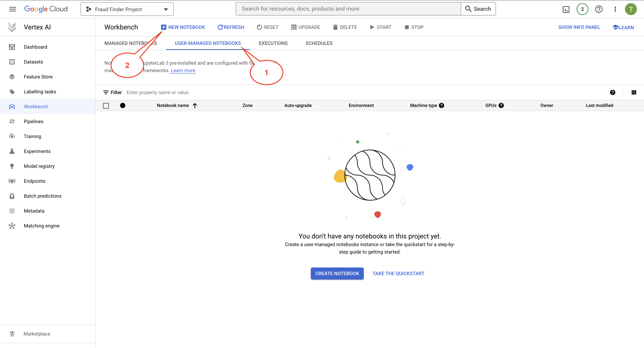Open the hamburger navigation menu

coord(12,9)
